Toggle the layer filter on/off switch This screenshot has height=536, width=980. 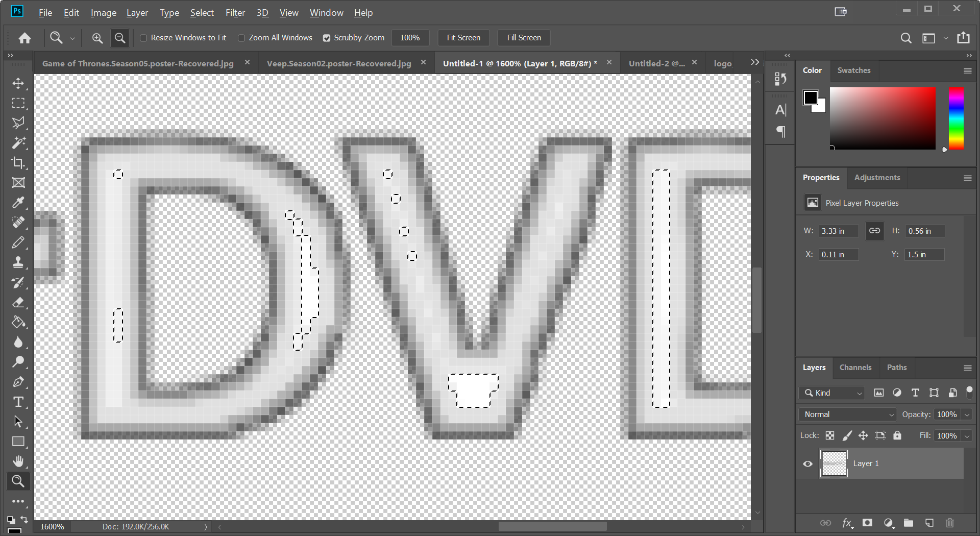click(x=969, y=392)
